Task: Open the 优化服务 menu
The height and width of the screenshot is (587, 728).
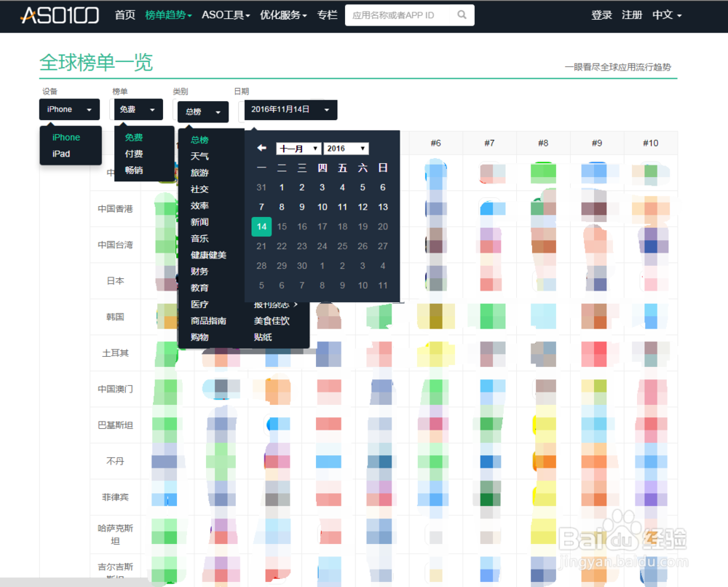Action: pyautogui.click(x=283, y=15)
